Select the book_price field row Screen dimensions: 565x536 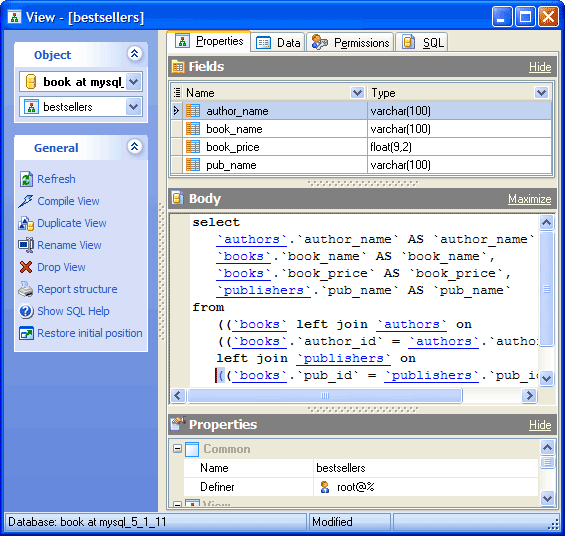pyautogui.click(x=361, y=147)
